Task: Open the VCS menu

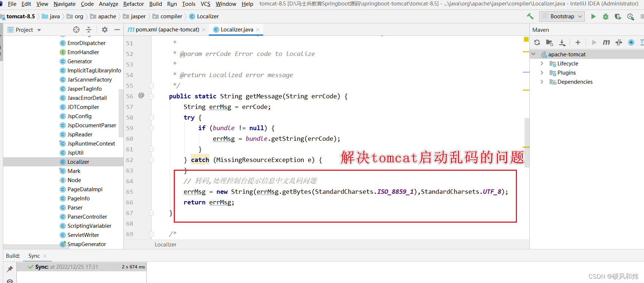Action: pos(206,4)
